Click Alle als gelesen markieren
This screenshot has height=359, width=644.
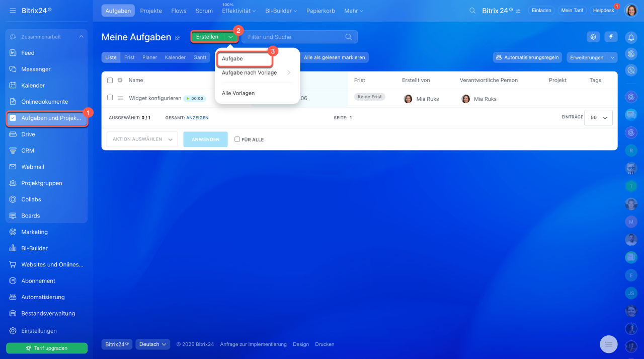[334, 57]
